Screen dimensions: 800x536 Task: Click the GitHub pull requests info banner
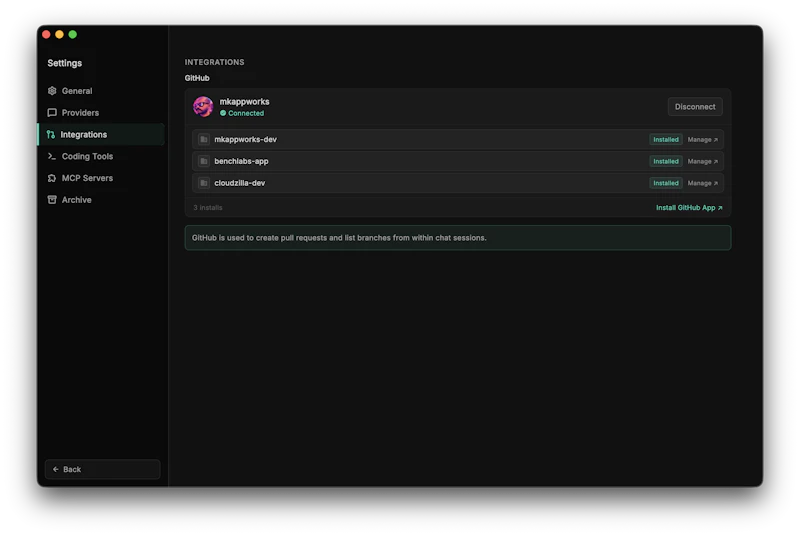coord(458,238)
